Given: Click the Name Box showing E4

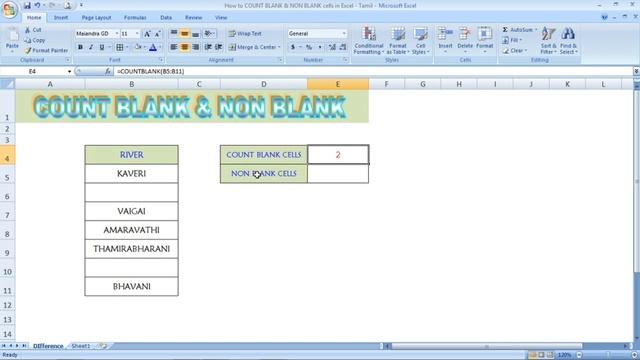Looking at the screenshot, I should coord(33,71).
